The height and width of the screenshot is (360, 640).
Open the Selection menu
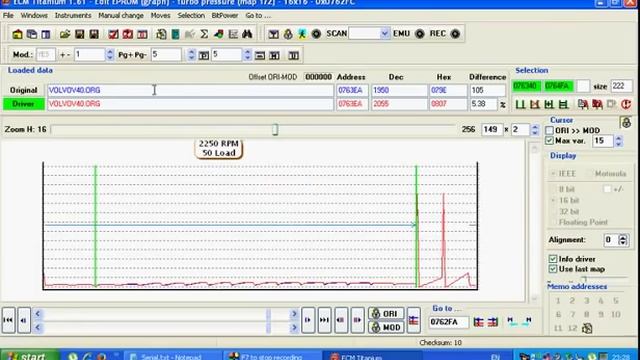[191, 16]
